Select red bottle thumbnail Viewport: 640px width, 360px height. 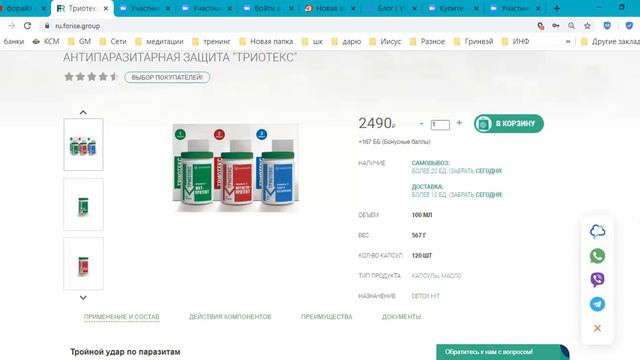pyautogui.click(x=83, y=264)
